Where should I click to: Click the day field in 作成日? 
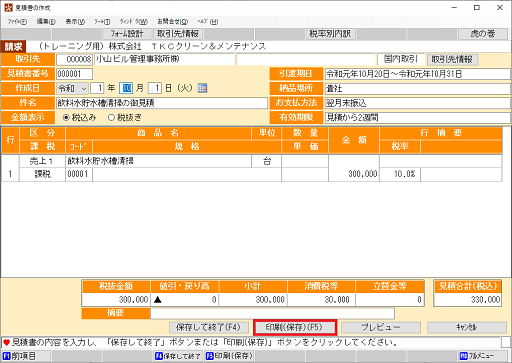point(154,88)
